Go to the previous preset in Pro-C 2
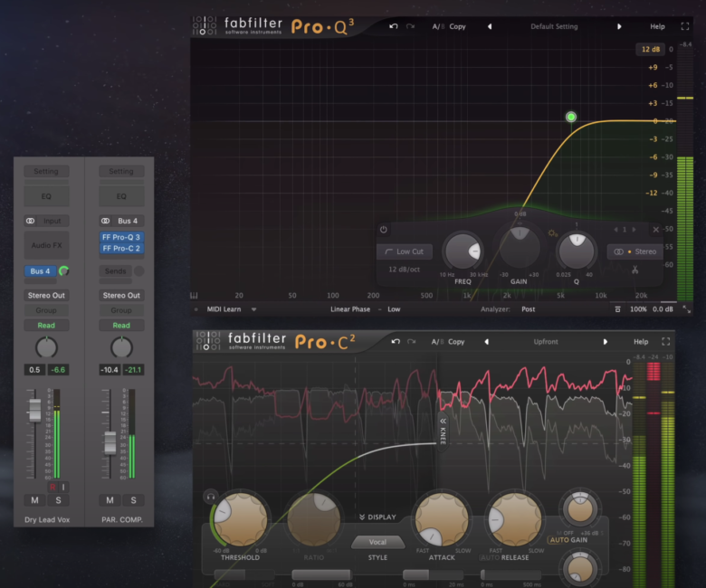The image size is (706, 588). [487, 342]
